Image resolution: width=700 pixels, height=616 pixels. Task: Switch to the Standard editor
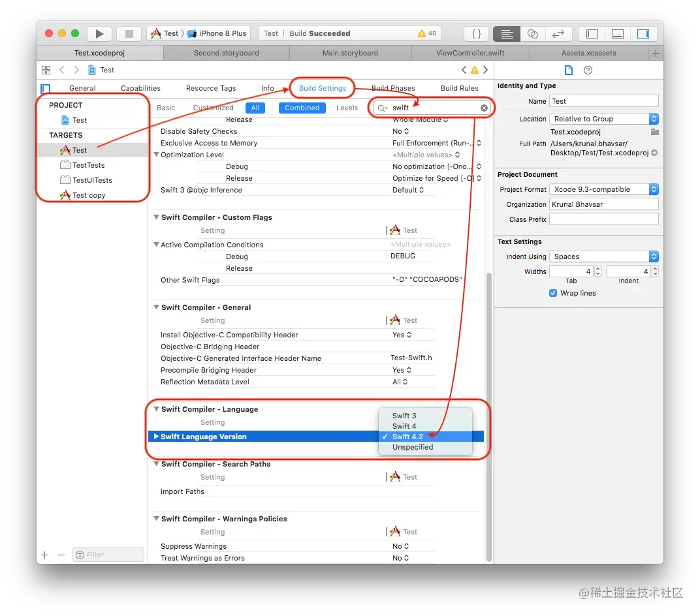pos(506,33)
